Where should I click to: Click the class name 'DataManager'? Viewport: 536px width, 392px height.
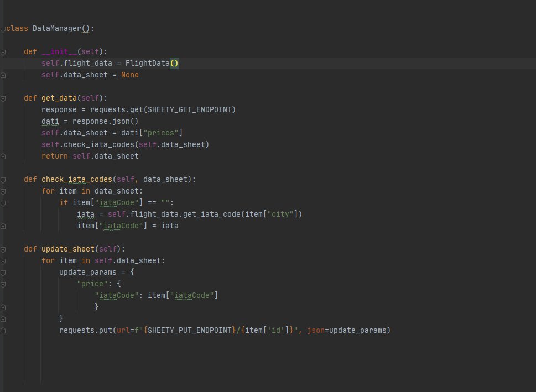[57, 28]
